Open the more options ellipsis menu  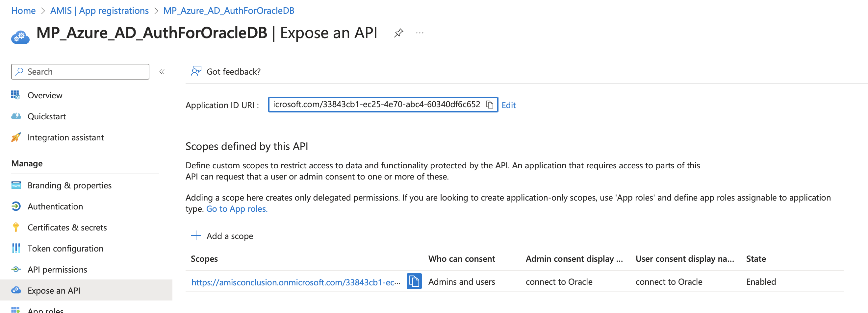point(420,33)
